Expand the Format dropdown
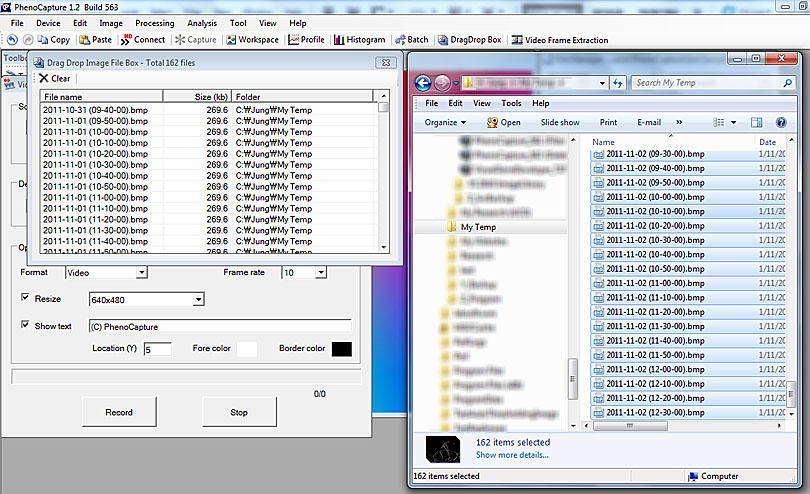Image resolution: width=810 pixels, height=494 pixels. tap(141, 272)
